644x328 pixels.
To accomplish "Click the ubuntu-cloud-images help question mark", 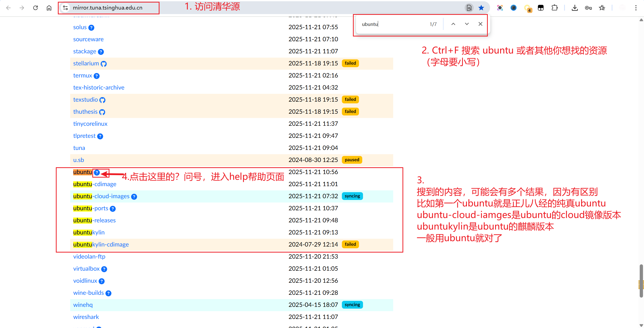I will [x=134, y=197].
